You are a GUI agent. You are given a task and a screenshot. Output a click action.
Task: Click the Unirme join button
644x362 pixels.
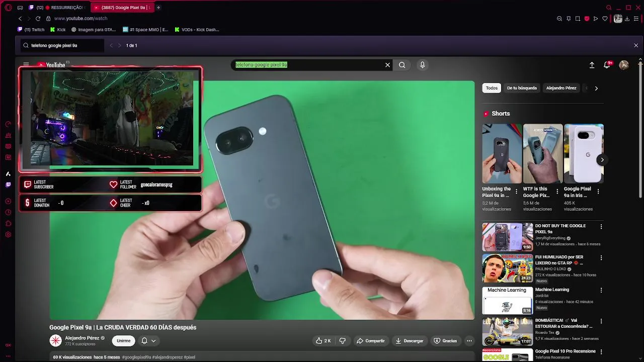point(123,341)
